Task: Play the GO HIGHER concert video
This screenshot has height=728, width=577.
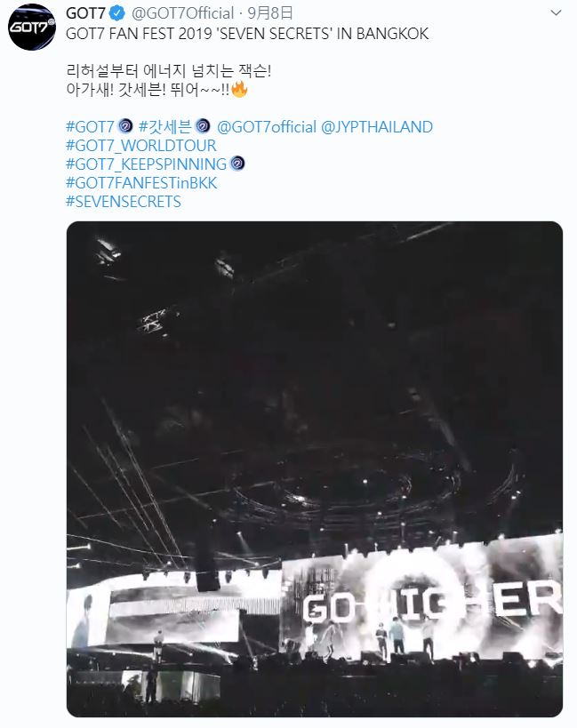Action: (315, 469)
